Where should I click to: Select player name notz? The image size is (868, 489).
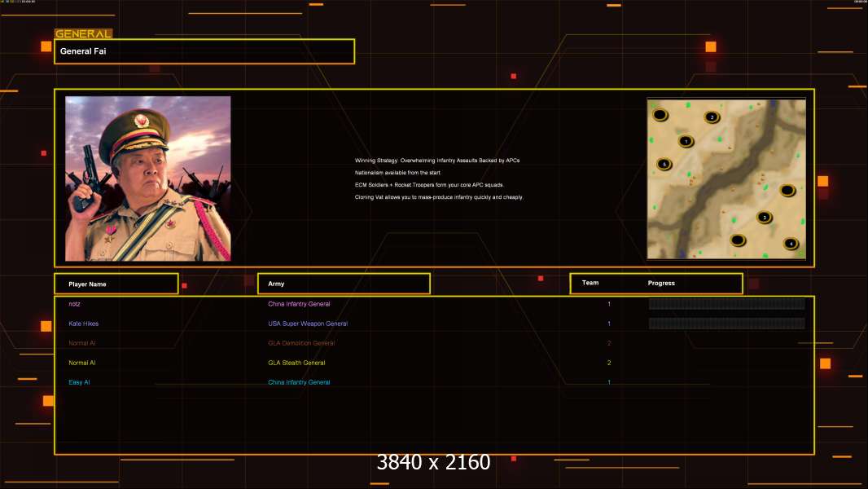click(x=74, y=304)
